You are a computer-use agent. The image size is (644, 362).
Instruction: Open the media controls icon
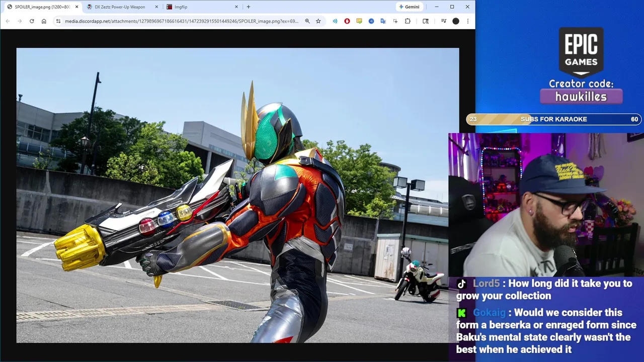coord(444,21)
